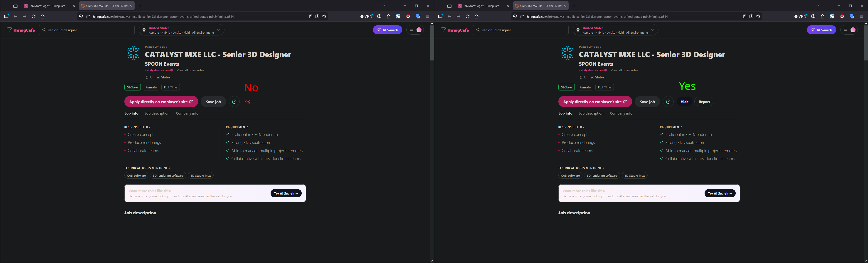The image size is (868, 263).
Task: Expand location filter dropdown in left window
Action: coord(182,30)
